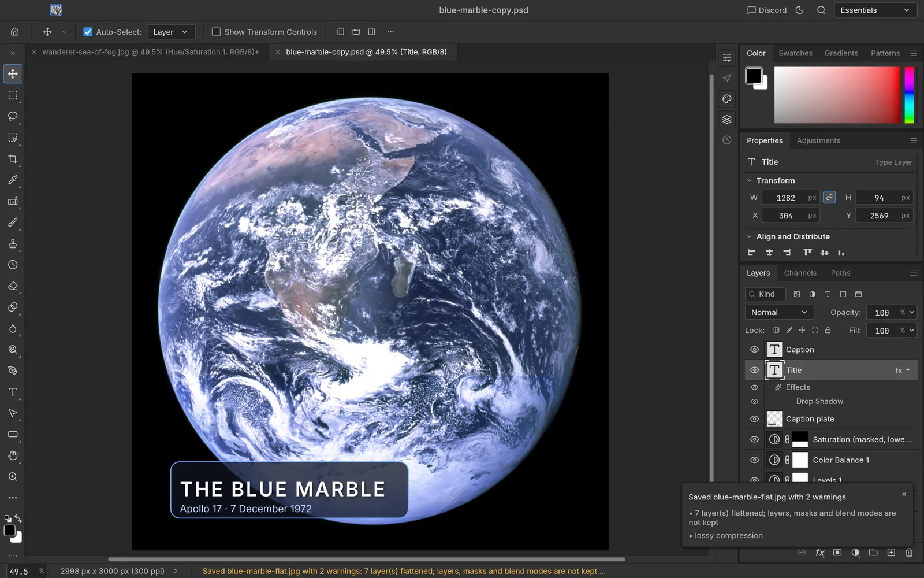Viewport: 924px width, 578px height.
Task: Open the Normal blend mode dropdown
Action: [x=780, y=312]
